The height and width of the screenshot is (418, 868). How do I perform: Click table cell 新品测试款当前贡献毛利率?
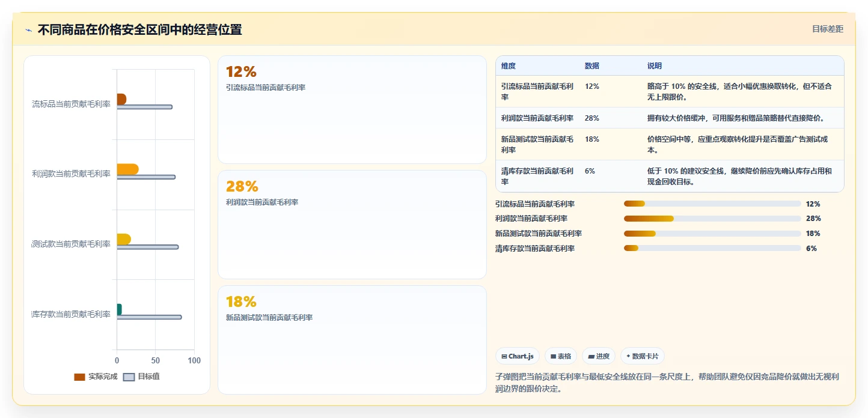[537, 144]
